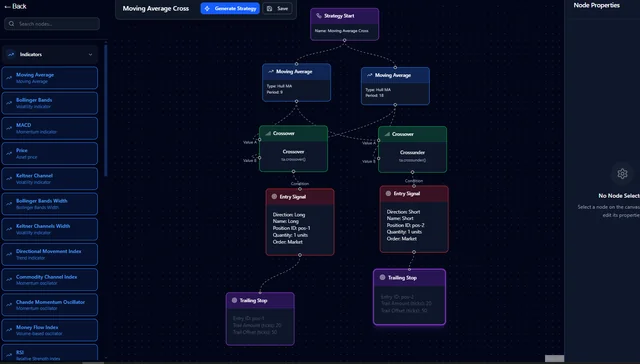
Task: Select the RSI indicator item
Action: coord(50,353)
